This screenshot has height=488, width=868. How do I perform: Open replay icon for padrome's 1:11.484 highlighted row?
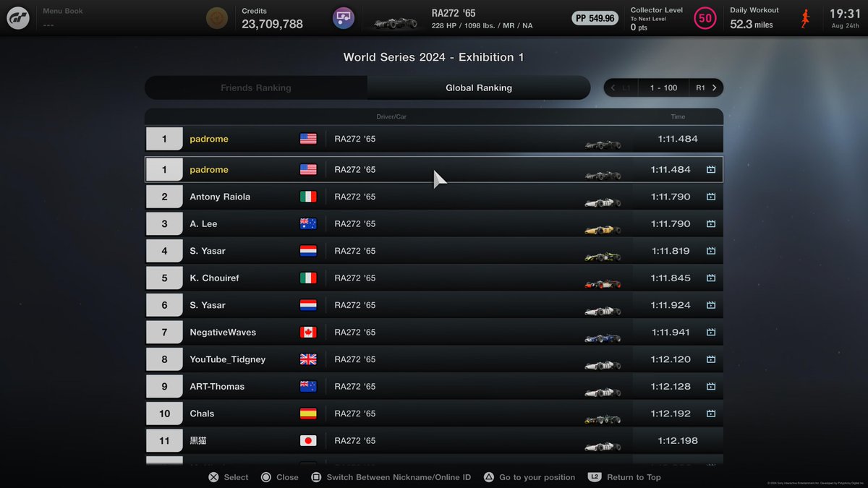[711, 170]
